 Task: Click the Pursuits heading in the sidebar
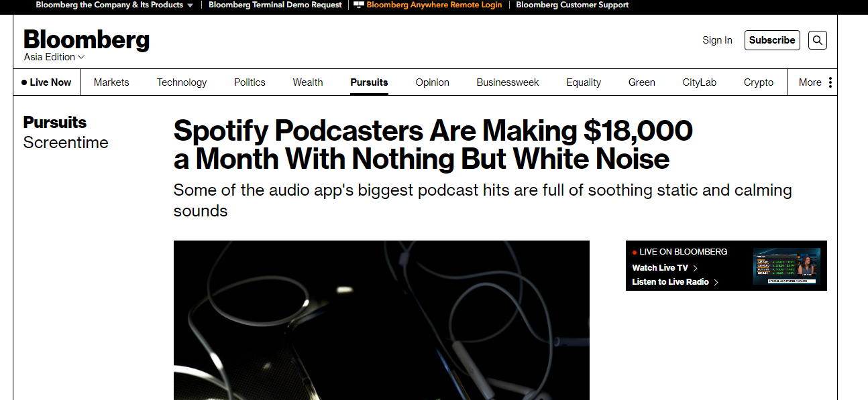[55, 123]
